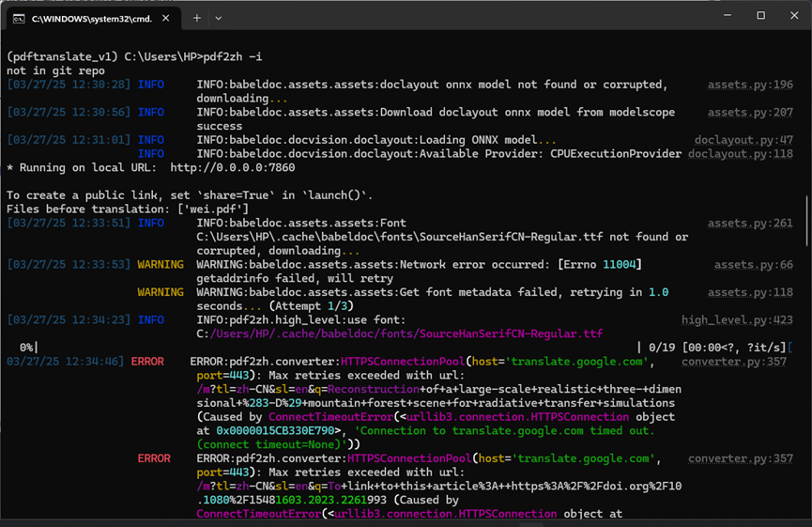Click the 'pdf2zh -i' command text
The height and width of the screenshot is (527, 812).
233,56
